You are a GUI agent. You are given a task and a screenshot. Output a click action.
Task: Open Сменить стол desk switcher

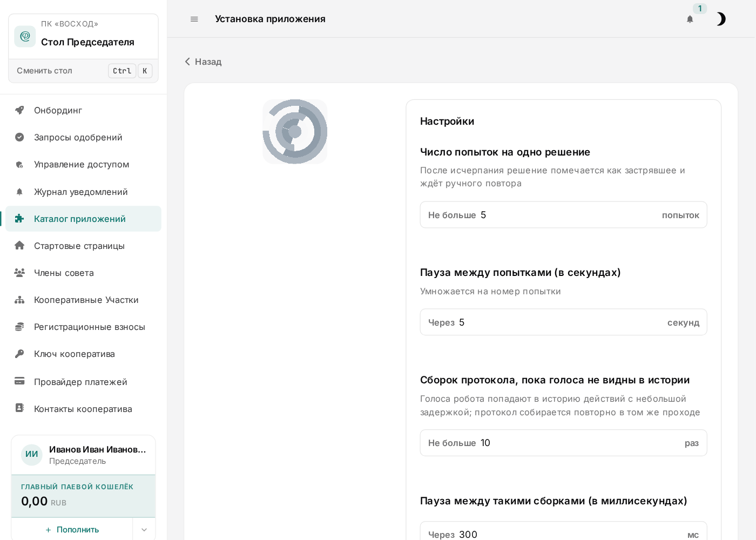coord(84,71)
